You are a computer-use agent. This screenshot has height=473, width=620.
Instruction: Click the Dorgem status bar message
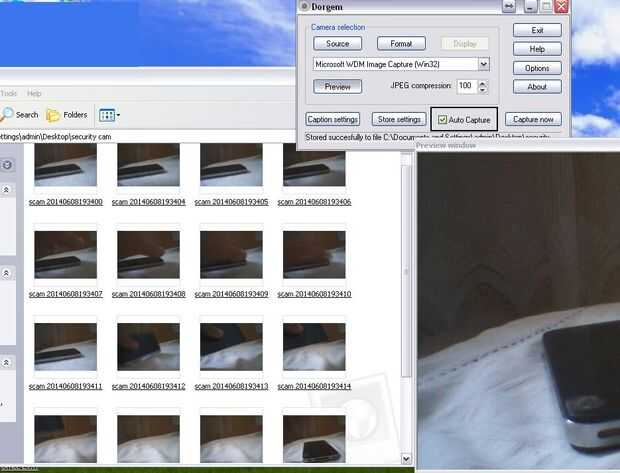pyautogui.click(x=427, y=137)
